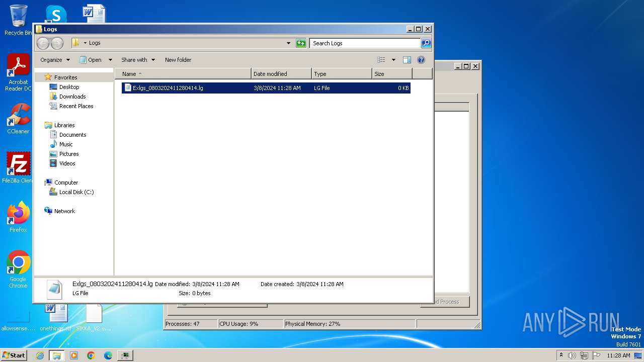The height and width of the screenshot is (362, 644).
Task: Click the Google Chrome desktop icon
Action: click(18, 269)
